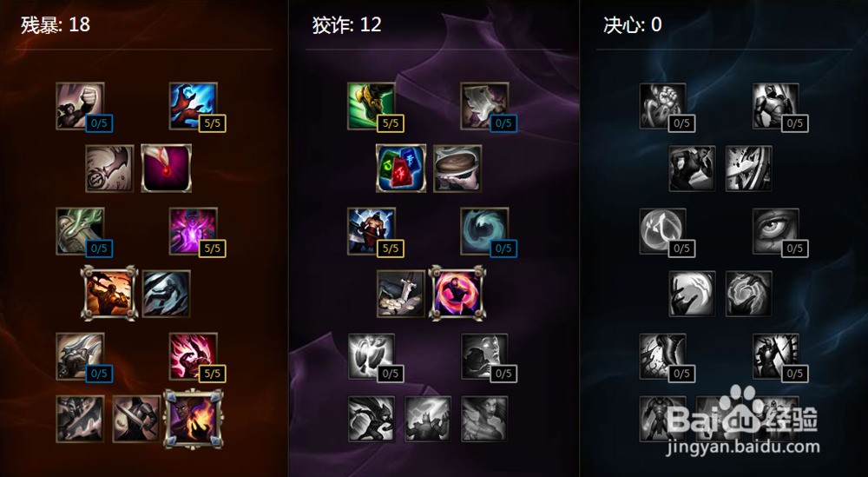
Task: Select the flaming hand Deathfire Touch keystone
Action: [x=194, y=419]
